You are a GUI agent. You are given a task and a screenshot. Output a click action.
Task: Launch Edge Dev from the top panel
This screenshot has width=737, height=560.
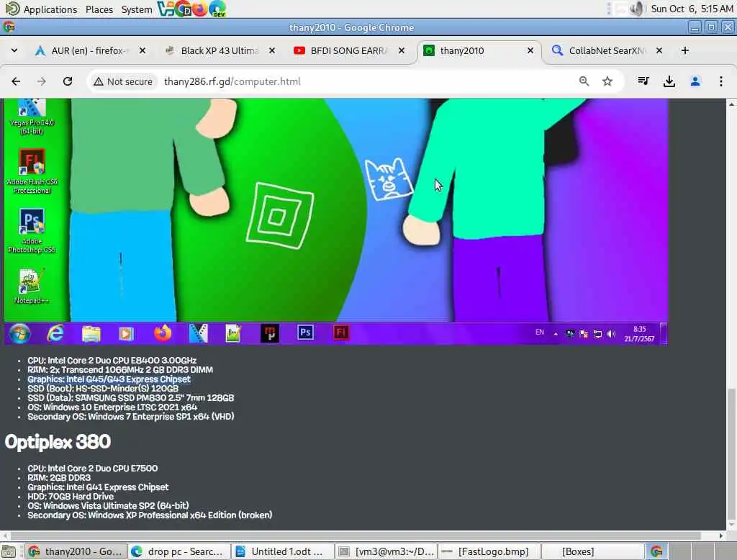point(217,9)
